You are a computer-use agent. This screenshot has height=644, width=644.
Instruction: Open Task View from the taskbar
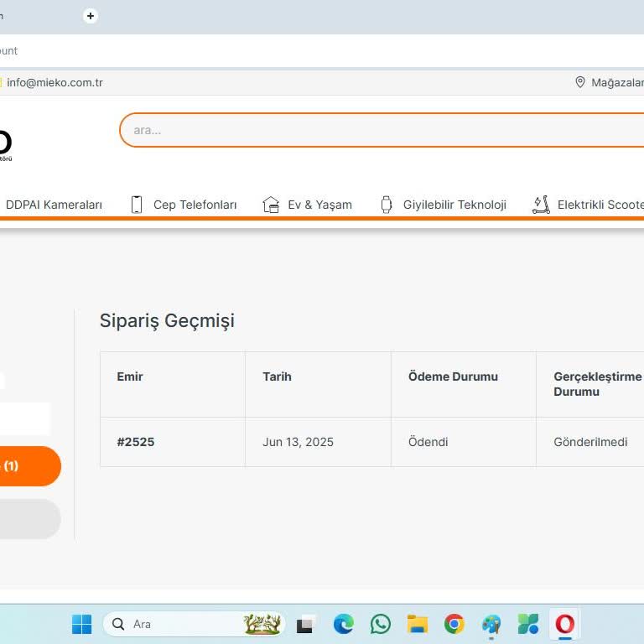click(305, 624)
